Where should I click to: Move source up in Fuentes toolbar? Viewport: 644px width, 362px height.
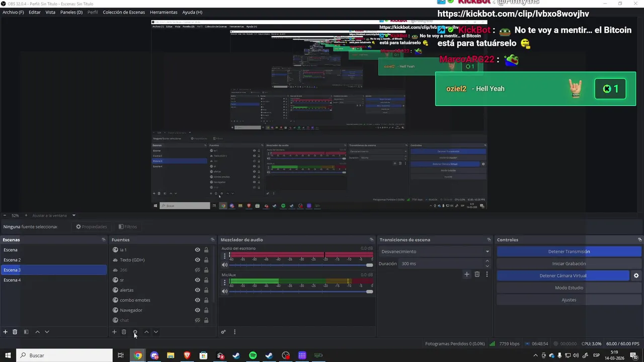click(x=146, y=332)
